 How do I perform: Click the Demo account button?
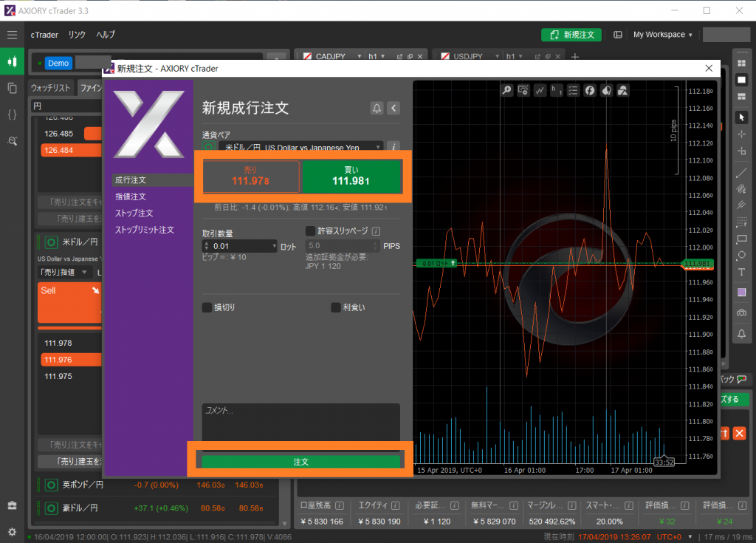pos(58,63)
